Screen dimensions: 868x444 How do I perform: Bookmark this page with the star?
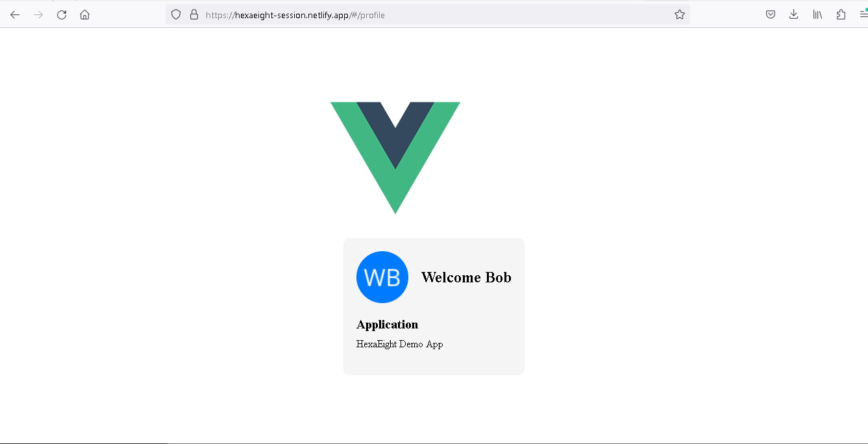point(679,15)
